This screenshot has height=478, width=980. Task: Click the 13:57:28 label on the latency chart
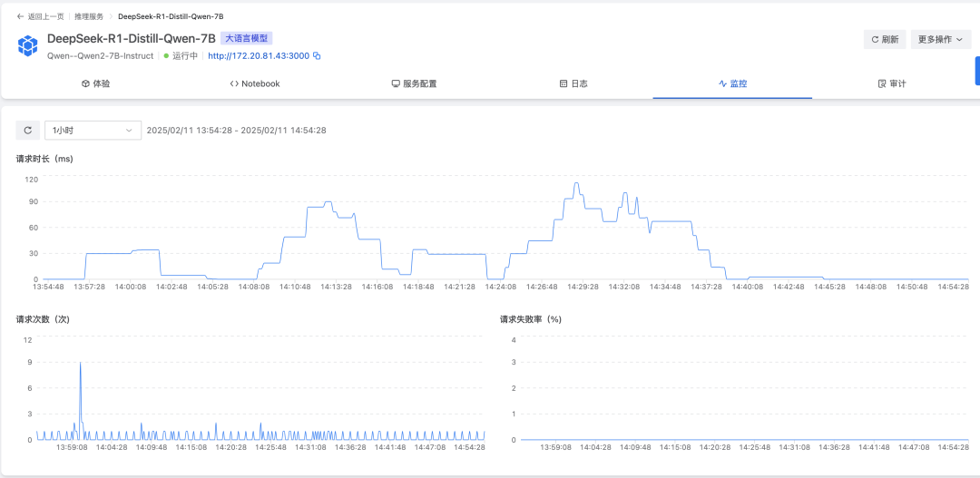coord(89,287)
